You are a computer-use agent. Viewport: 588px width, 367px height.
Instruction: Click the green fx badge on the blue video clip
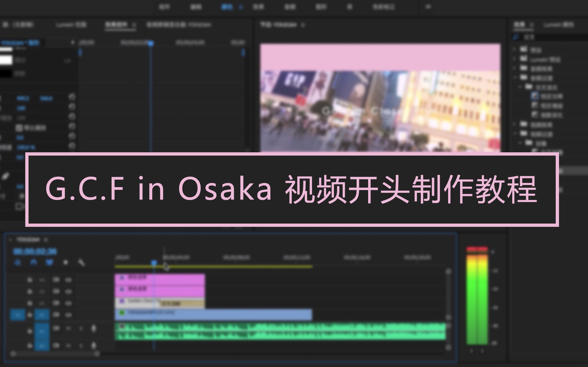coord(122,313)
